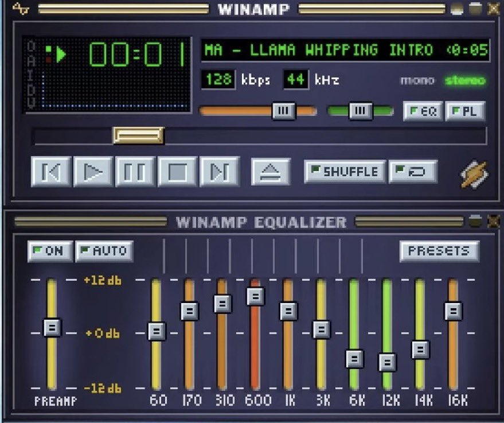This screenshot has width=504, height=423.
Task: Start playback with the Play button
Action: (x=93, y=172)
